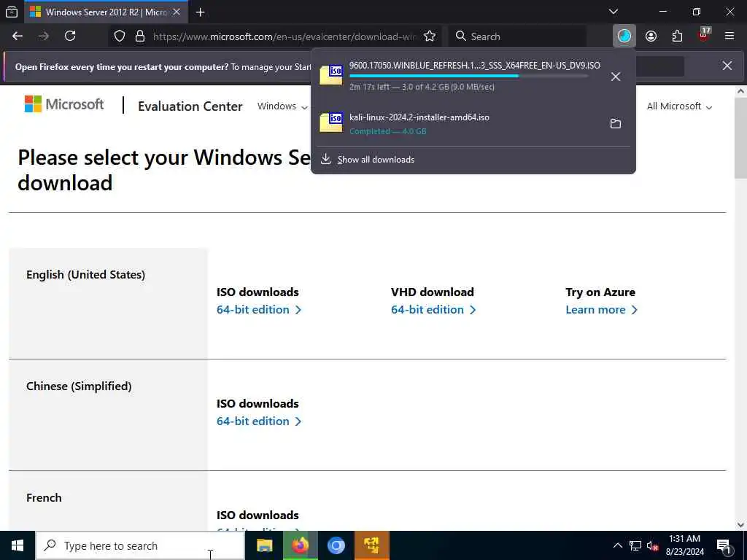The width and height of the screenshot is (747, 560).
Task: Dismiss the Open Firefox on restart notification
Action: [x=727, y=66]
